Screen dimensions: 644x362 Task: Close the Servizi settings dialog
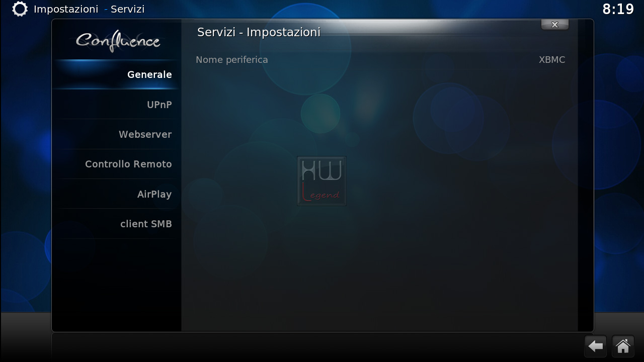555,25
